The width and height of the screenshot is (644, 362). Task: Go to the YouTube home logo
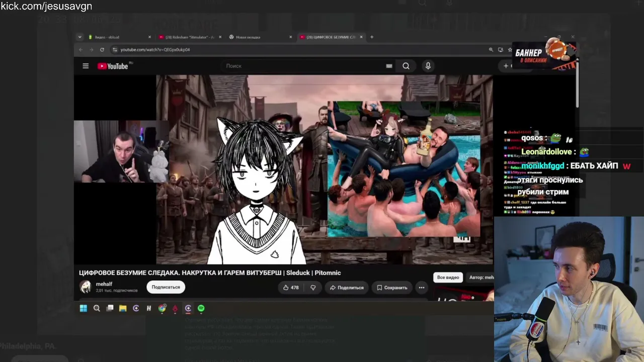(113, 66)
